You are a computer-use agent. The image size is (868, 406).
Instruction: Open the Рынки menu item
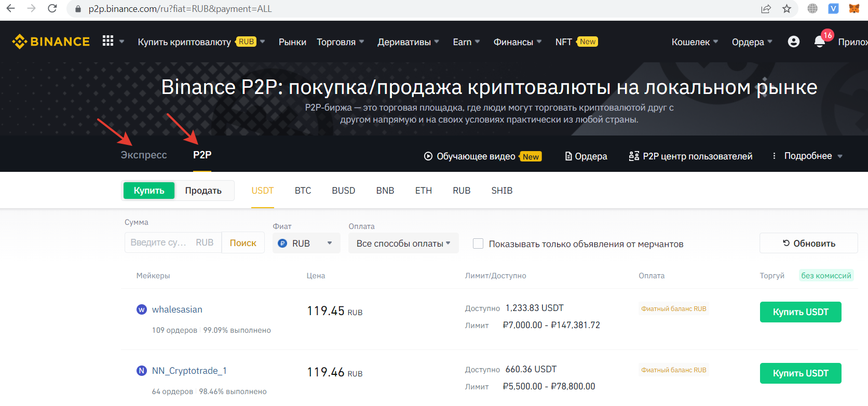point(292,42)
